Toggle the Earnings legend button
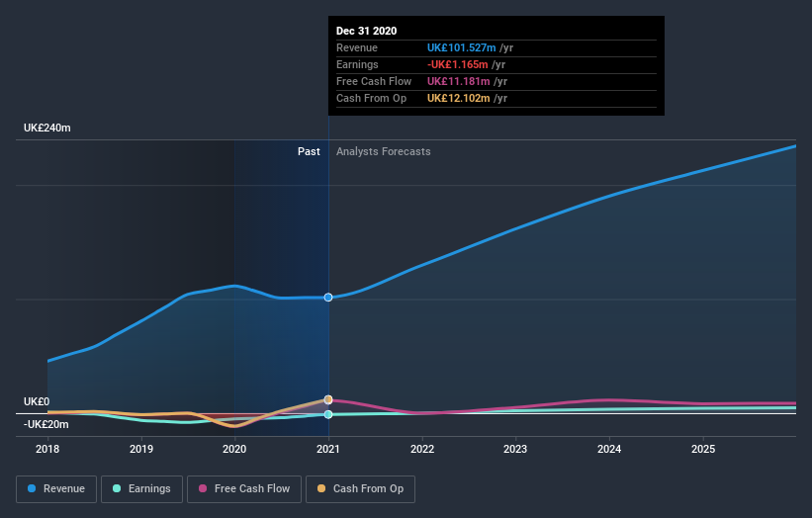Screen dimensions: 812x518 coord(141,489)
